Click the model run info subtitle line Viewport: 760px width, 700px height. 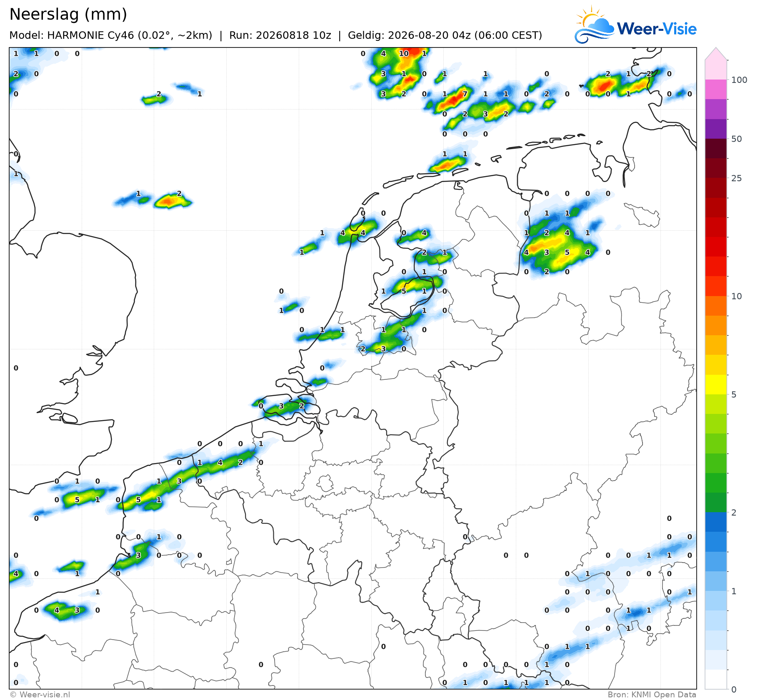coord(275,35)
